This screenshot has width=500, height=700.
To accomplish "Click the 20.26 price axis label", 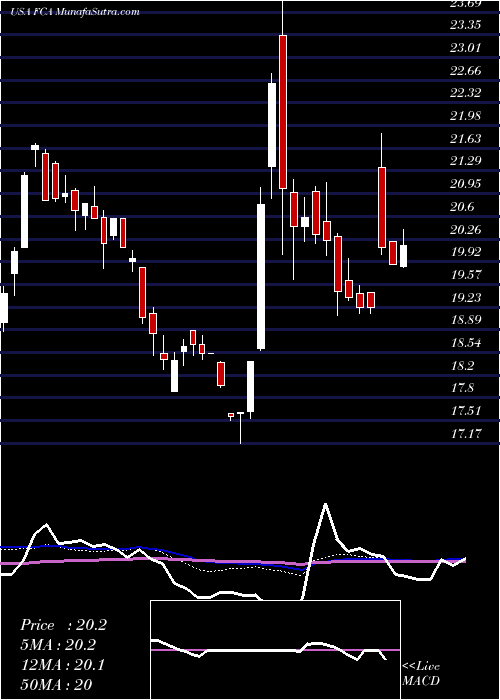I will click(x=465, y=229).
